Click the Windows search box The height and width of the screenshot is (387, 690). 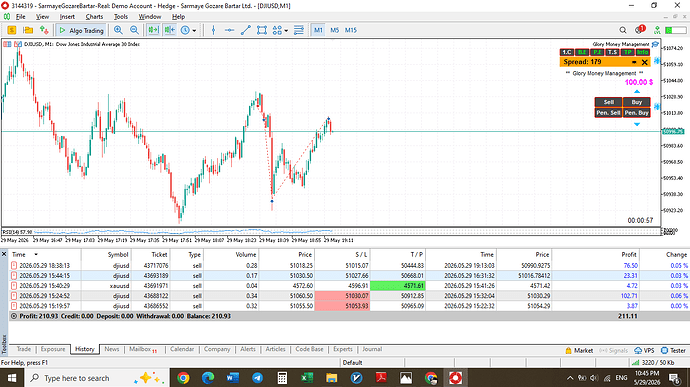tap(96, 378)
